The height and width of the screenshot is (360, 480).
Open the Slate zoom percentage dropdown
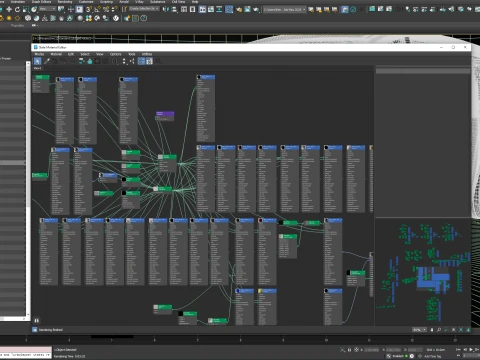click(419, 330)
